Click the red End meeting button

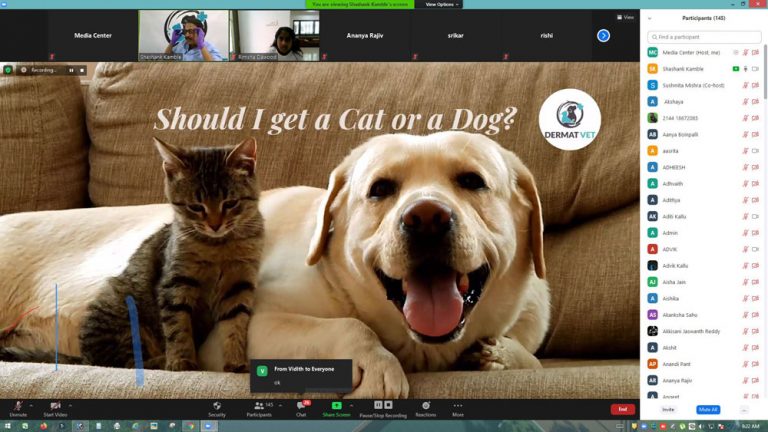click(623, 409)
